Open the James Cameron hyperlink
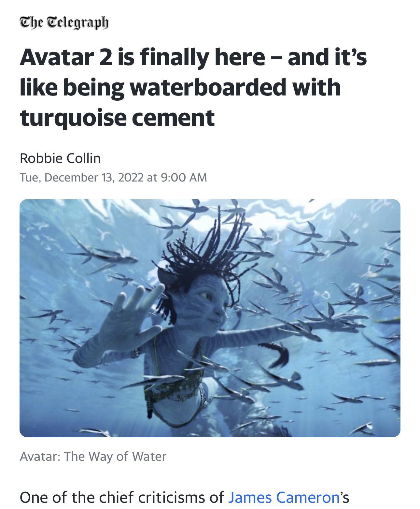This screenshot has height=509, width=420. pyautogui.click(x=284, y=498)
